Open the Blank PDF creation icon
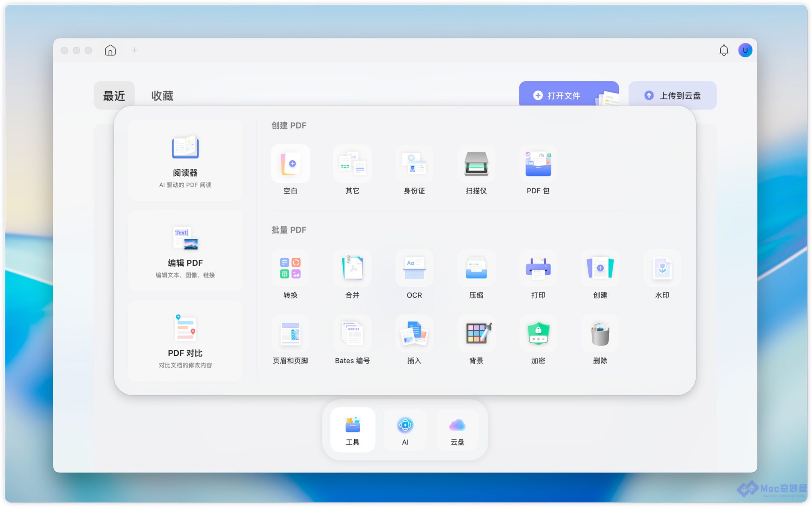 [290, 164]
